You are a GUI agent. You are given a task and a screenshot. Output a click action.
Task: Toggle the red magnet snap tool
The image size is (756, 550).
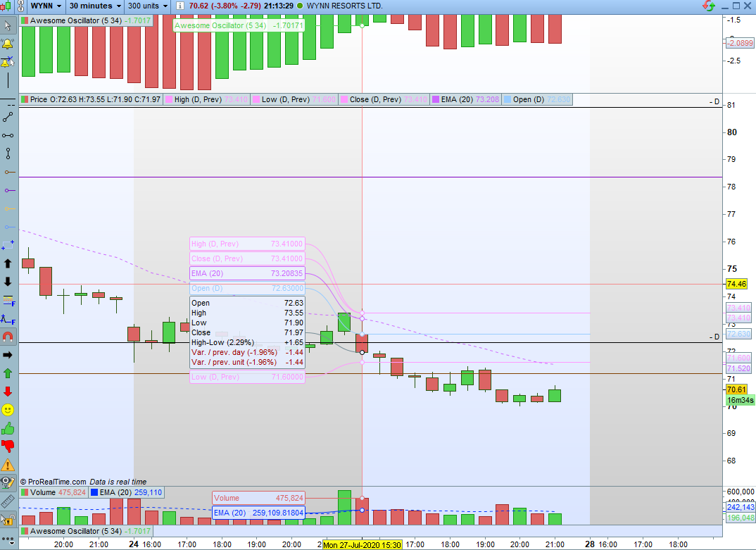(8, 337)
